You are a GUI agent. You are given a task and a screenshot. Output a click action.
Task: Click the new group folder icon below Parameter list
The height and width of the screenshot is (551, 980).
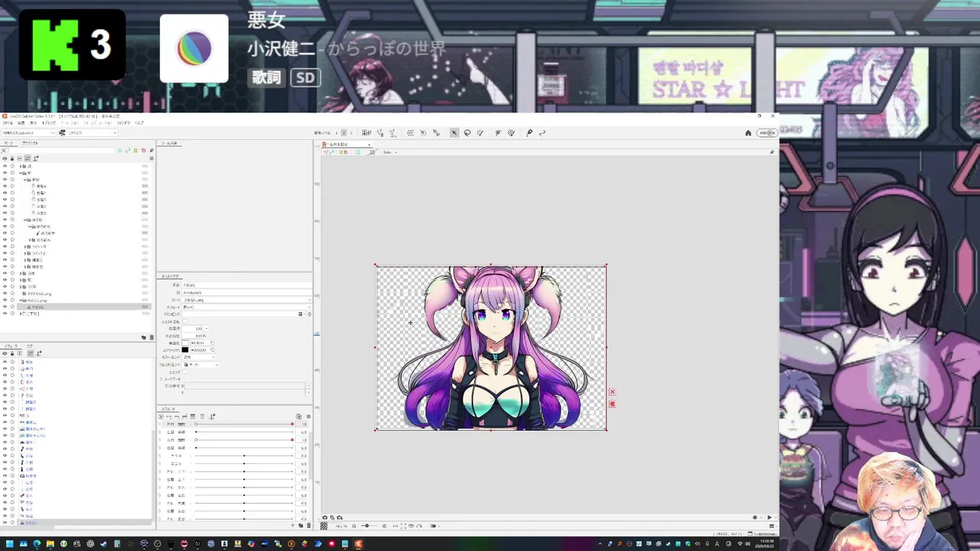click(301, 525)
